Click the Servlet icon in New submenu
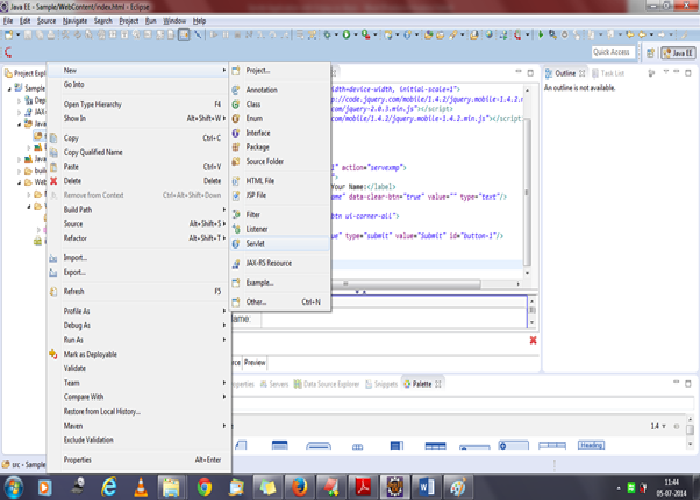Screen dimensions: 700x500 coord(236,244)
